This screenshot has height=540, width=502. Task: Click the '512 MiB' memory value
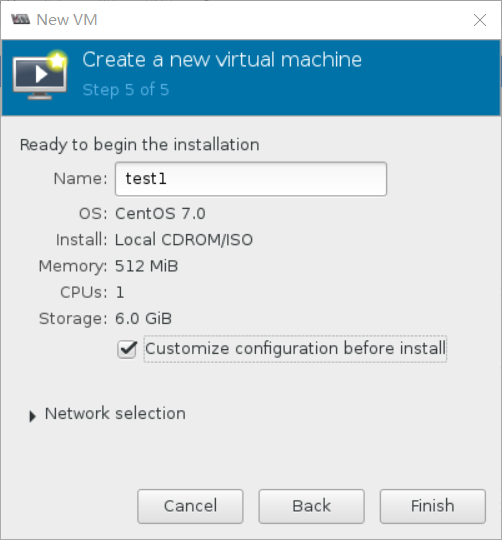[x=146, y=266]
